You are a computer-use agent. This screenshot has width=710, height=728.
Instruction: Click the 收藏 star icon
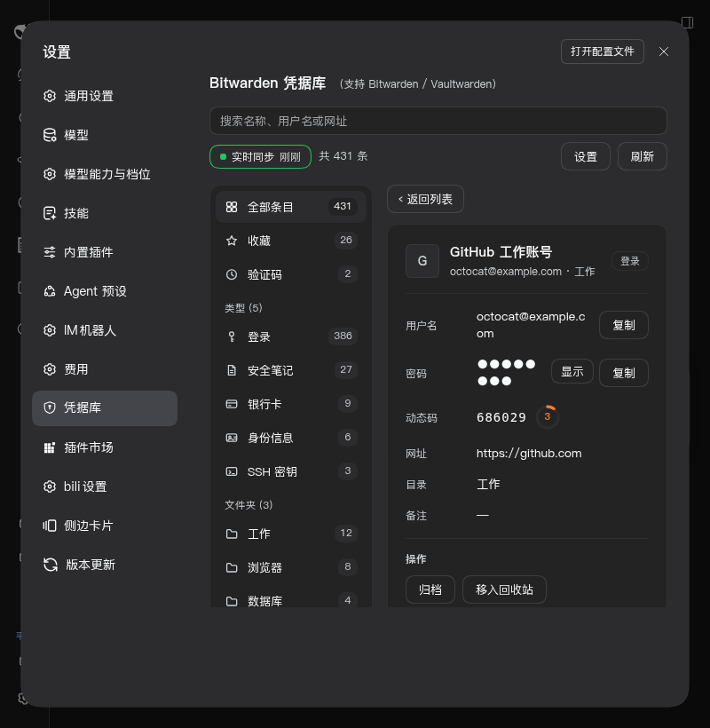pyautogui.click(x=231, y=241)
